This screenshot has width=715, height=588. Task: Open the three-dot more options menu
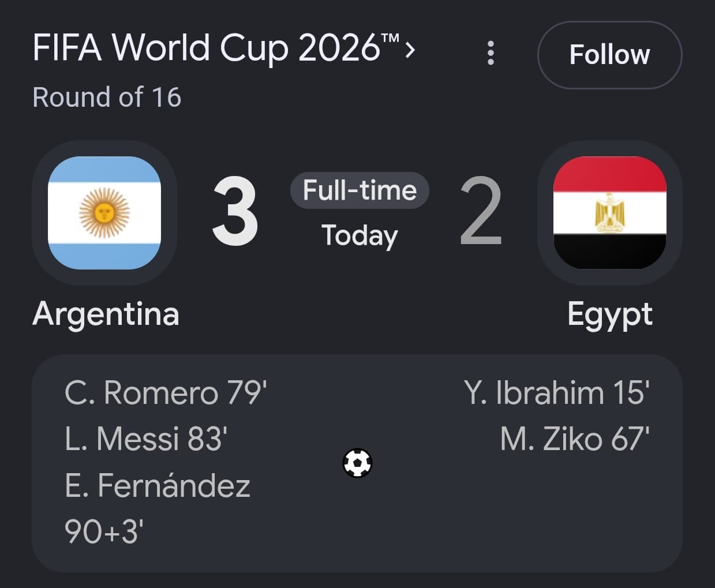(491, 53)
